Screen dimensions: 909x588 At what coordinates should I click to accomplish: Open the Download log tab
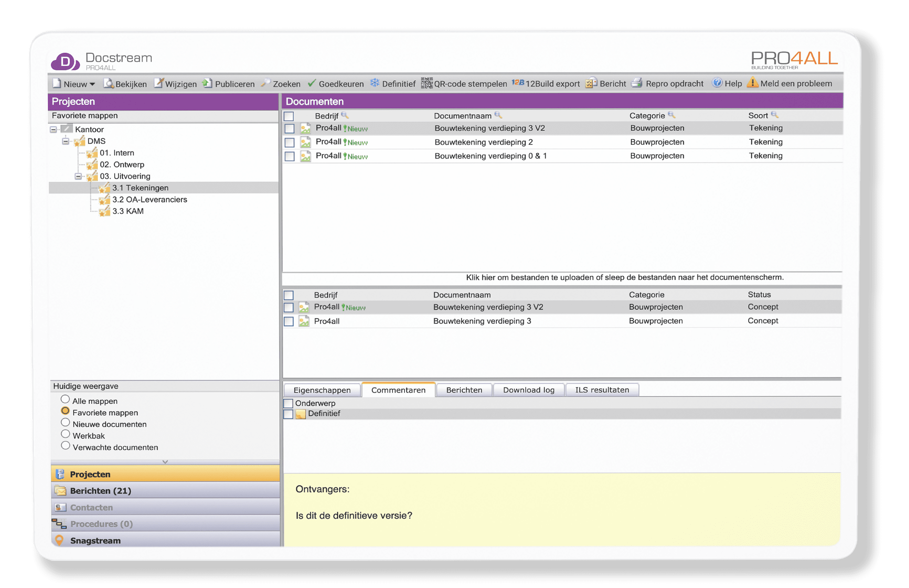coord(529,390)
